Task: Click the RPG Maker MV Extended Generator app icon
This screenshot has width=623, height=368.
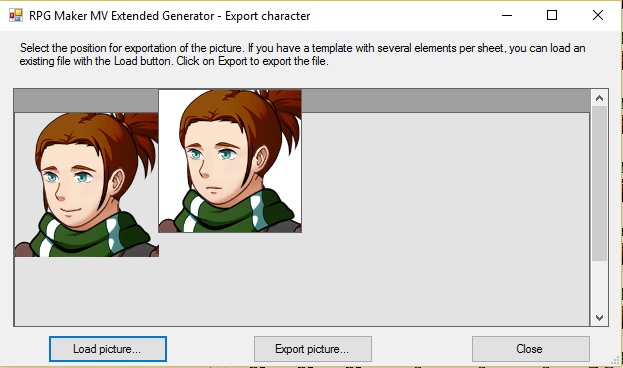Action: tap(16, 15)
